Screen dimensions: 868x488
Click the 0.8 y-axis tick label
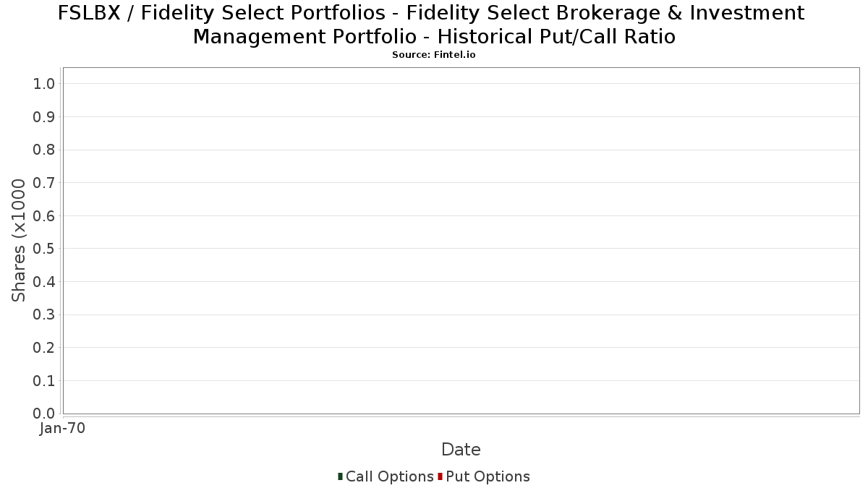(44, 150)
